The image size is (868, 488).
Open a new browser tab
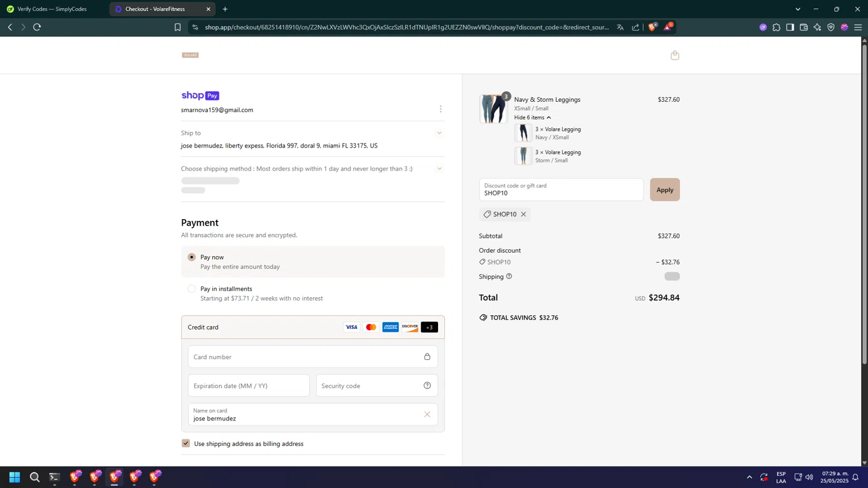[x=225, y=9]
